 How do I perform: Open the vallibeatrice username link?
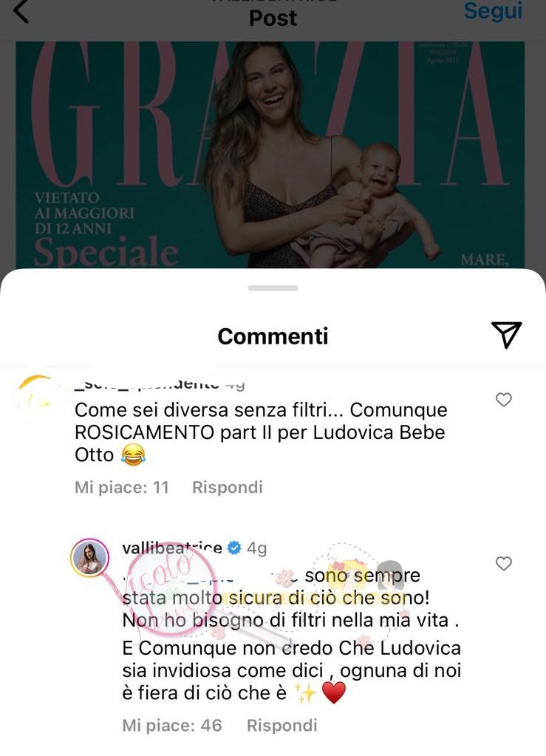[x=172, y=548]
